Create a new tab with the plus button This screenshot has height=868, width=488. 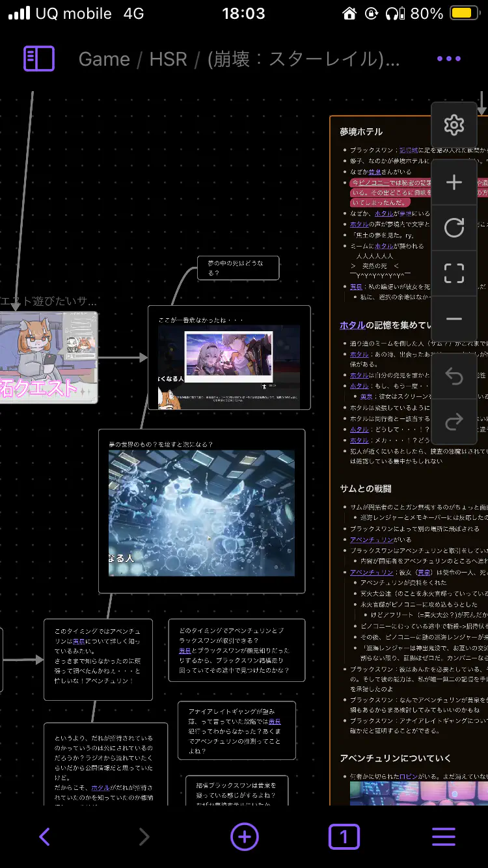point(245,837)
